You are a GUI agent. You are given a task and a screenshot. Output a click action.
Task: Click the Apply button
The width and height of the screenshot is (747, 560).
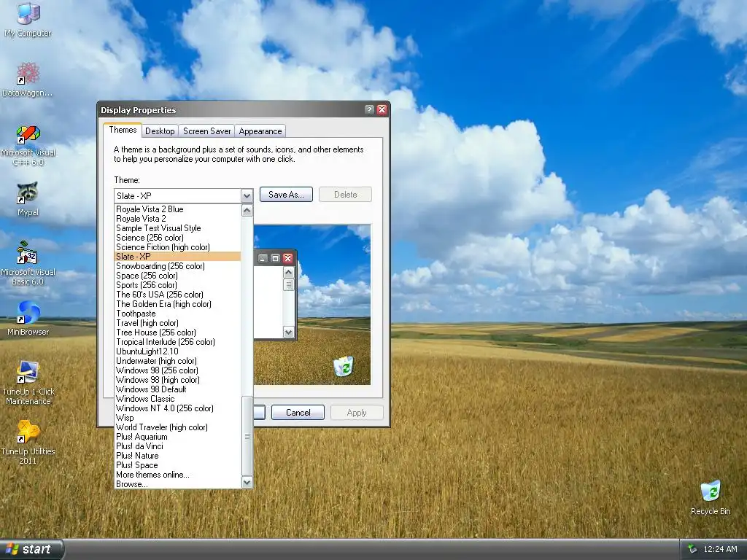[357, 413]
